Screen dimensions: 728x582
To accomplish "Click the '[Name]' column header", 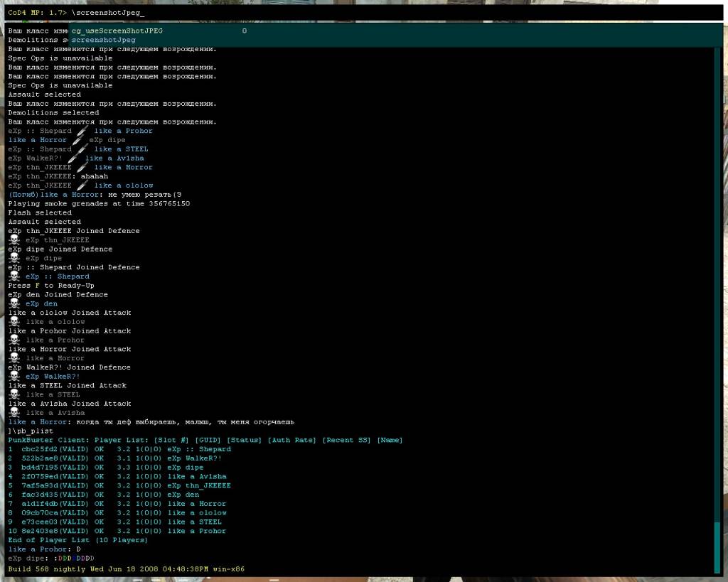I will 390,440.
